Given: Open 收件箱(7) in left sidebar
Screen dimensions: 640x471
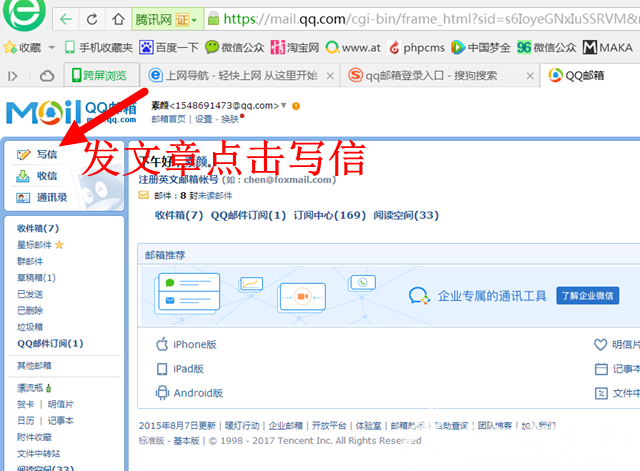Looking at the screenshot, I should pyautogui.click(x=38, y=228).
